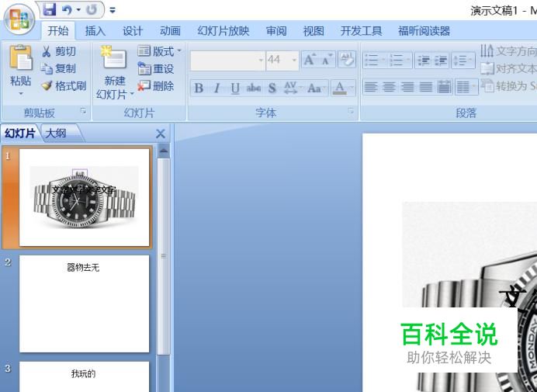
Task: Click 剪切 to cut selection
Action: [59, 51]
